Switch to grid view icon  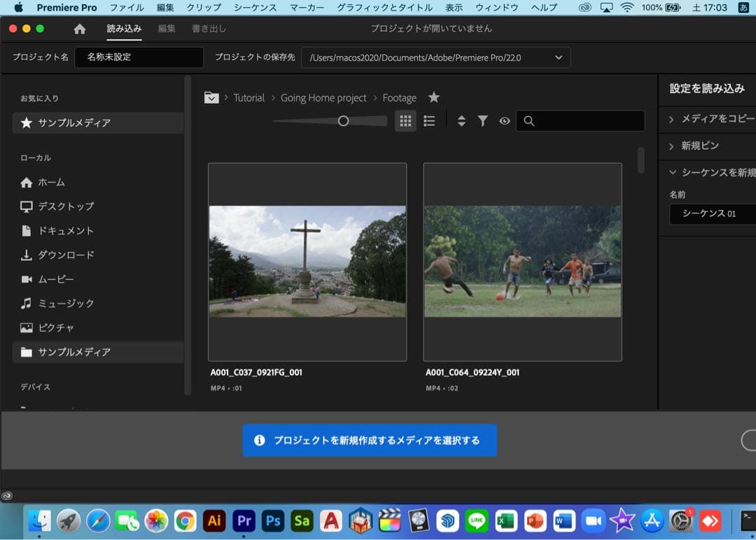405,121
